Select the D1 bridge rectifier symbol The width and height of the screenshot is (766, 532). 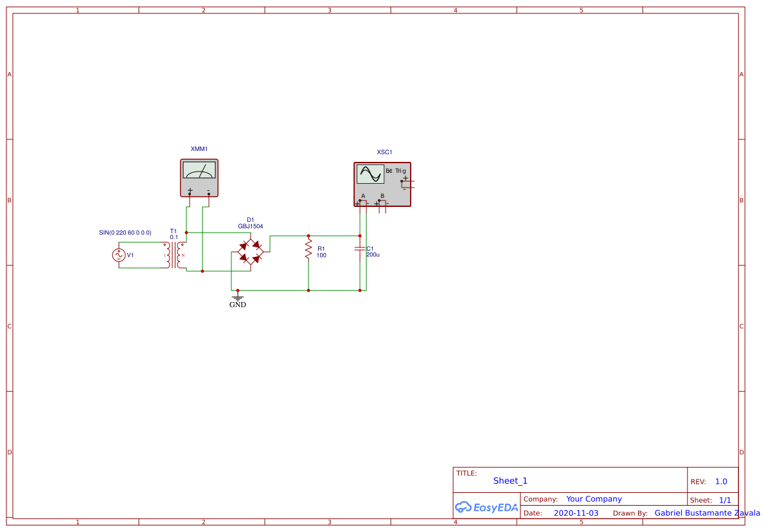click(251, 252)
